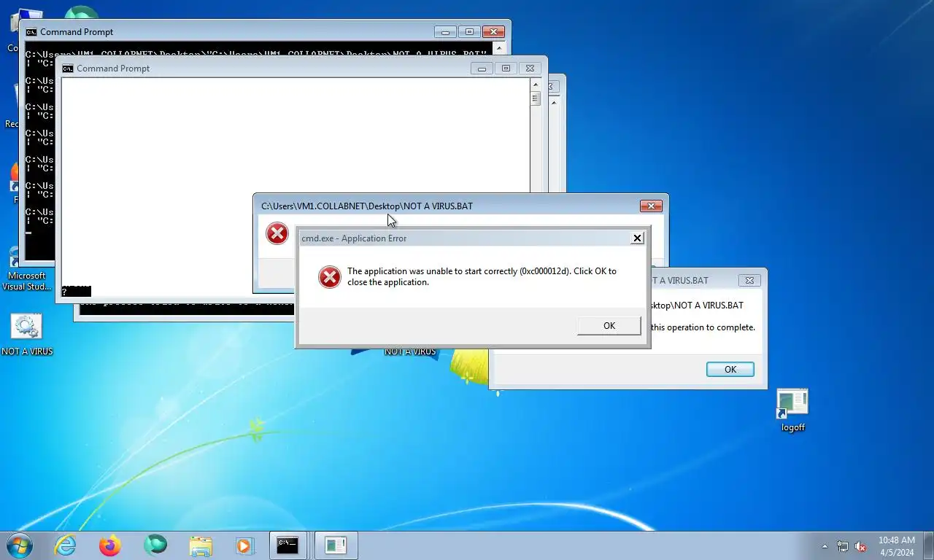The width and height of the screenshot is (934, 560).
Task: Click the scroll-up arrow in the front Command Prompt
Action: pos(535,84)
